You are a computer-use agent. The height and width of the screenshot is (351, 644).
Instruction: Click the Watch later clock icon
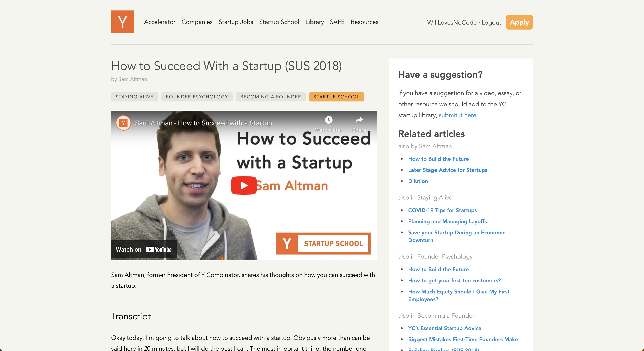[x=329, y=120]
